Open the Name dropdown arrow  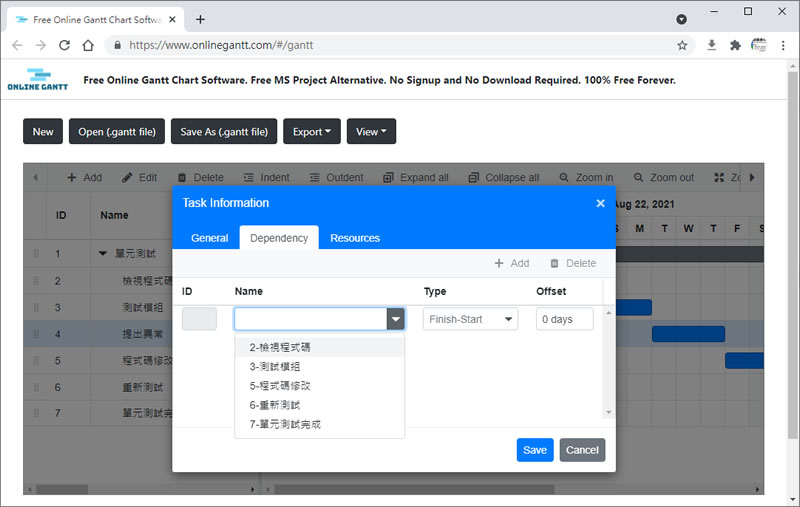click(x=395, y=319)
